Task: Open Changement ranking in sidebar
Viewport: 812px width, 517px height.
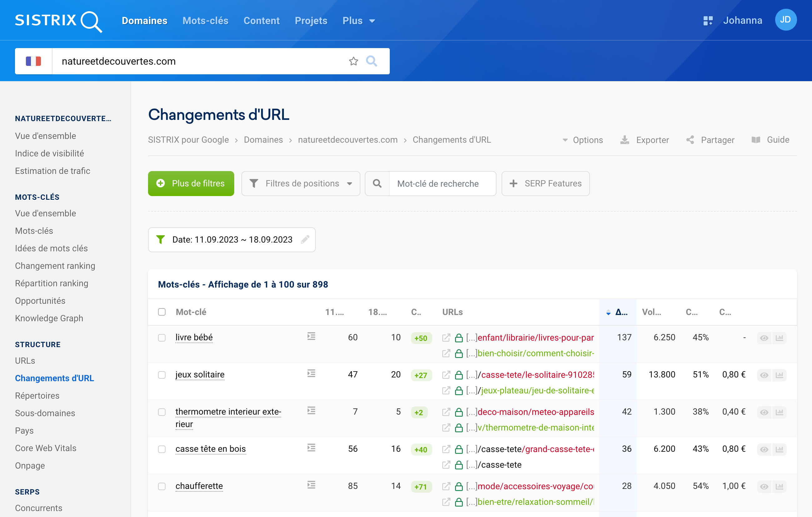Action: pos(55,266)
